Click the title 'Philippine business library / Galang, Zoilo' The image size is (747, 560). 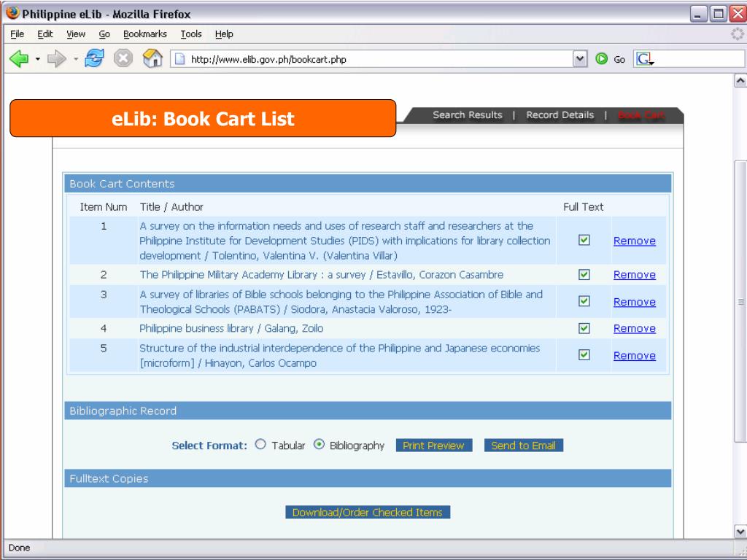[x=231, y=328]
